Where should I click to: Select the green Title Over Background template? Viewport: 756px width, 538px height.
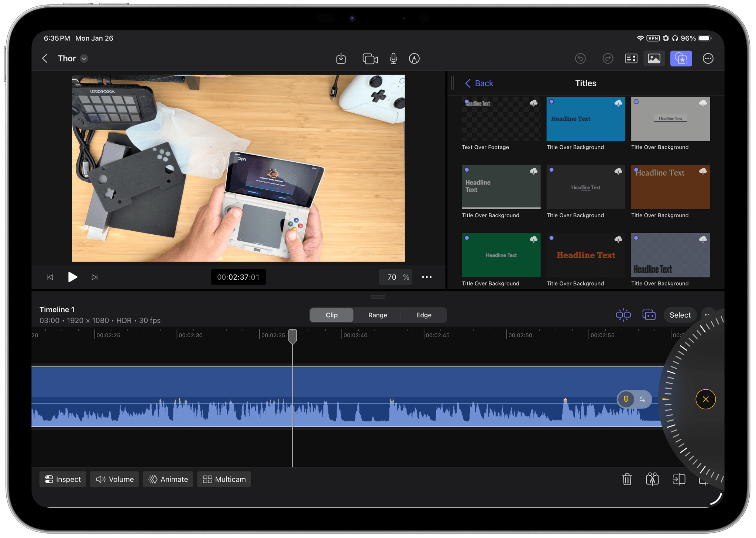(501, 255)
